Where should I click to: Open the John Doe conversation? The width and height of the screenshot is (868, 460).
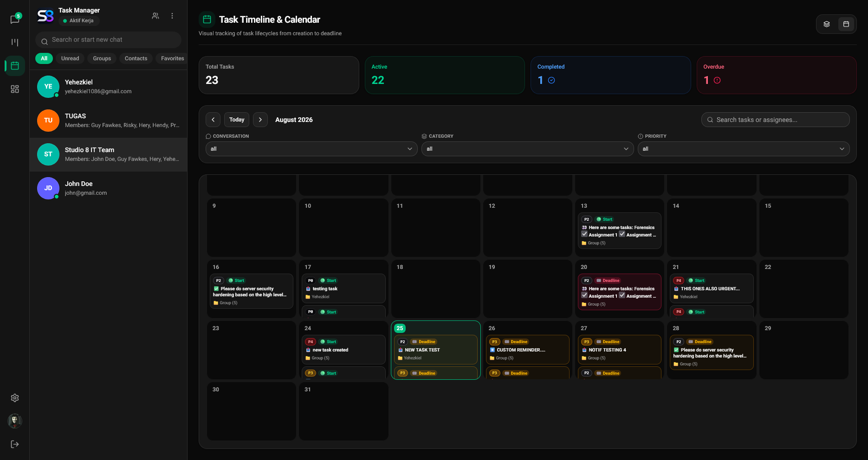(108, 188)
